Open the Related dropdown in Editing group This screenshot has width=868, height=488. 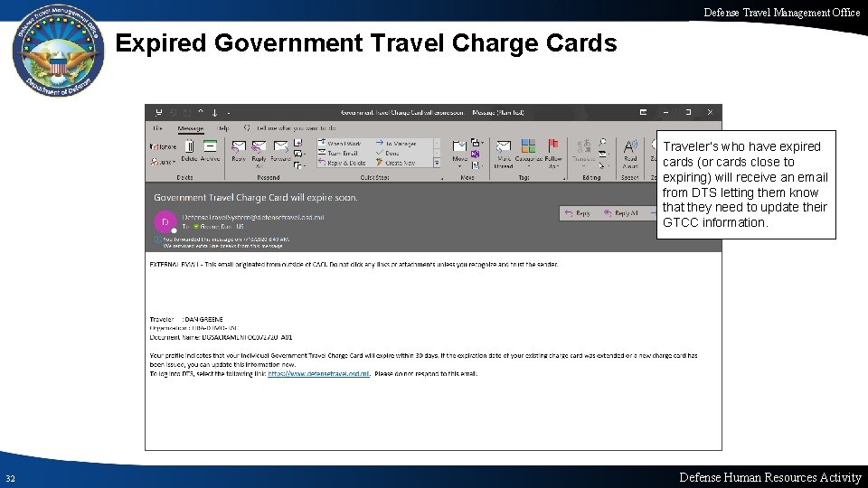coord(603,154)
